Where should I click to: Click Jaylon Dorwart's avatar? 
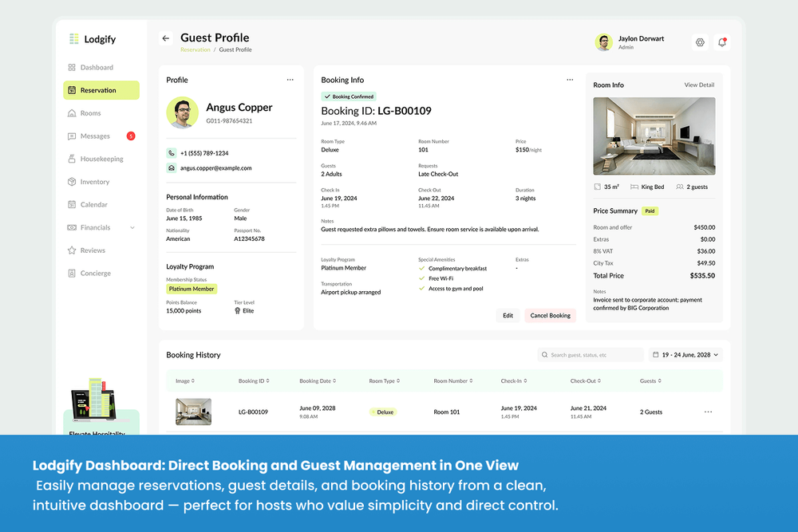coord(603,42)
